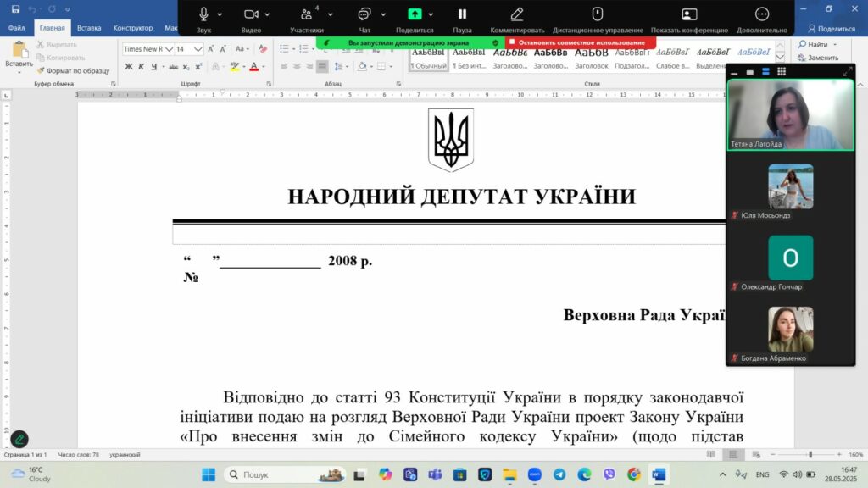Toggle underline (Ч) formatting
Screen dimensions: 868x488
coord(154,67)
